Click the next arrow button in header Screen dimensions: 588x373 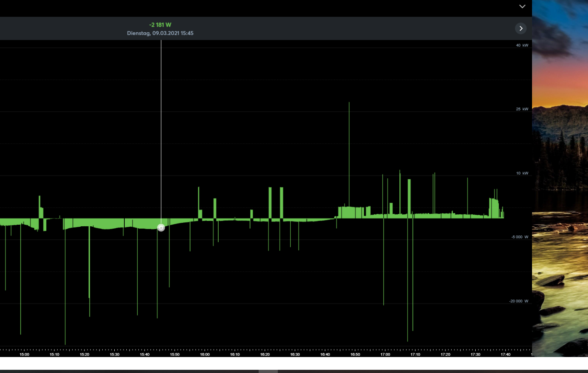(x=520, y=28)
